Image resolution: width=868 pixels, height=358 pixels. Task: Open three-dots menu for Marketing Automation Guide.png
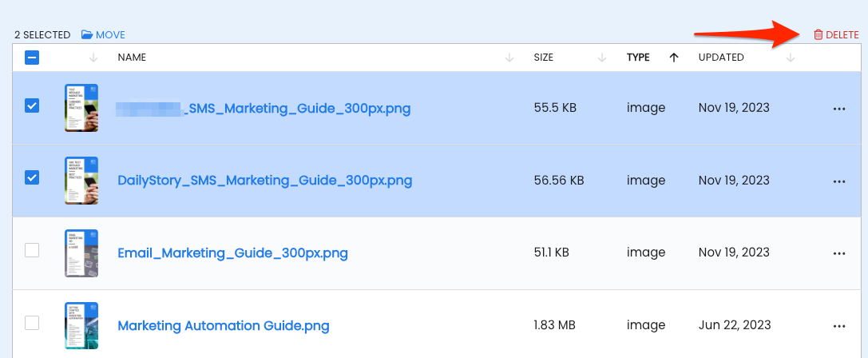click(839, 326)
